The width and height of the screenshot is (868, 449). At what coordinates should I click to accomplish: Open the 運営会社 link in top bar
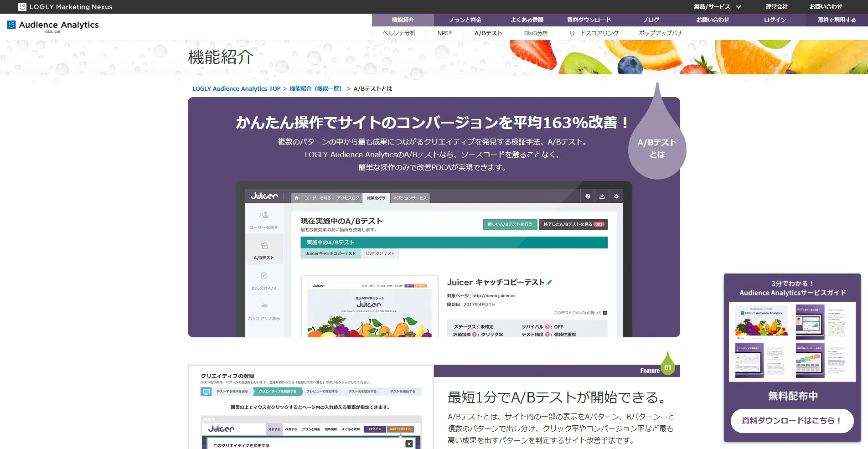point(776,7)
